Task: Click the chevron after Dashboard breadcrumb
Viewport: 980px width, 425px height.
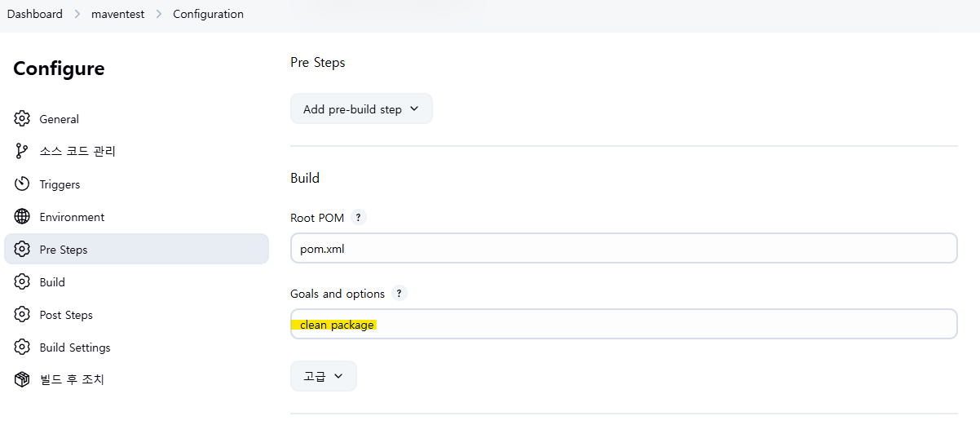Action: tap(77, 15)
